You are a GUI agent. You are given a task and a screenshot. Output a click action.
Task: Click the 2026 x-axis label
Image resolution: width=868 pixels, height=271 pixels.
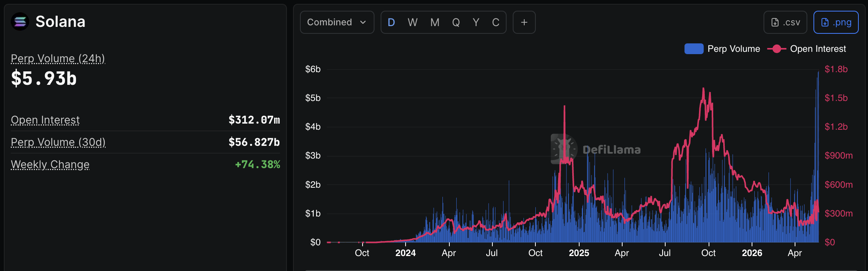pyautogui.click(x=752, y=253)
